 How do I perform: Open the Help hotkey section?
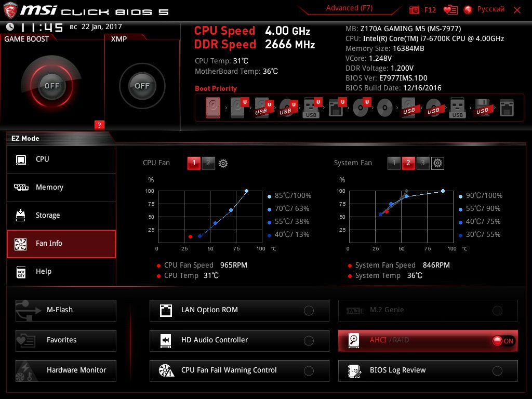coord(61,272)
